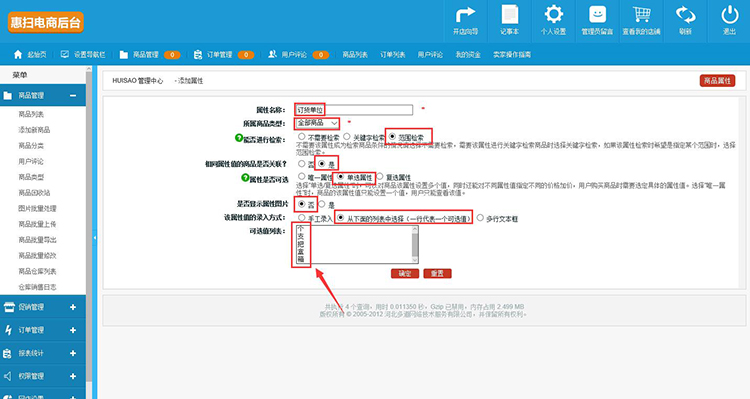Open the 记事本 notepad icon
Image resolution: width=750 pixels, height=399 pixels.
coord(509,14)
